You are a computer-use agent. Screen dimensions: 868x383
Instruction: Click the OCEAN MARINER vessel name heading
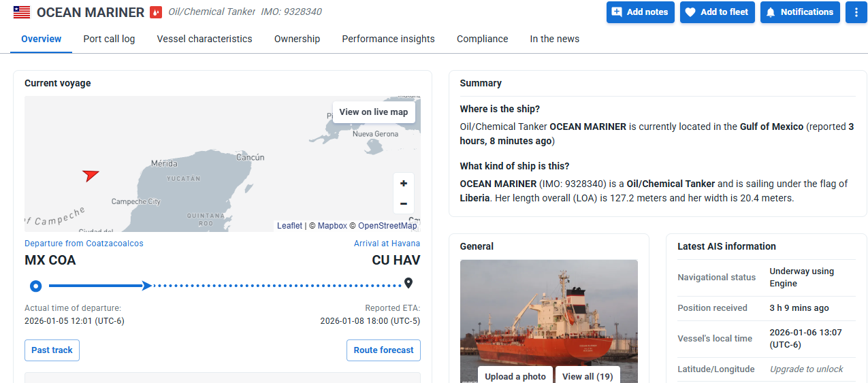pos(91,12)
